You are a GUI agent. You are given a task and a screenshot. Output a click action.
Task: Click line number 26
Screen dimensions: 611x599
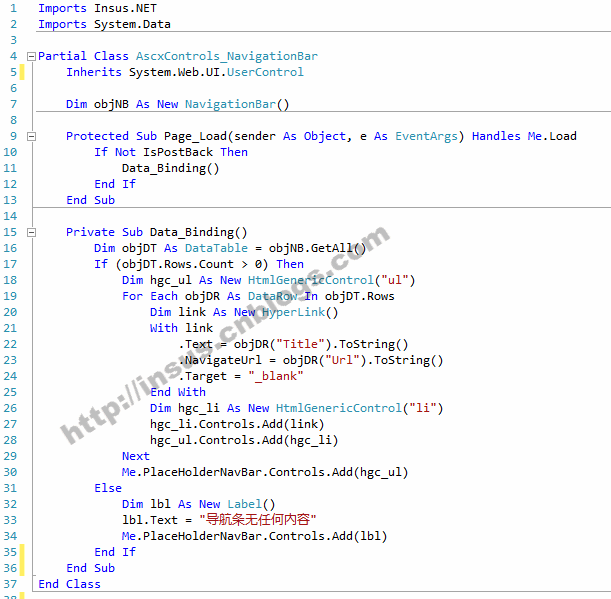pyautogui.click(x=10, y=408)
